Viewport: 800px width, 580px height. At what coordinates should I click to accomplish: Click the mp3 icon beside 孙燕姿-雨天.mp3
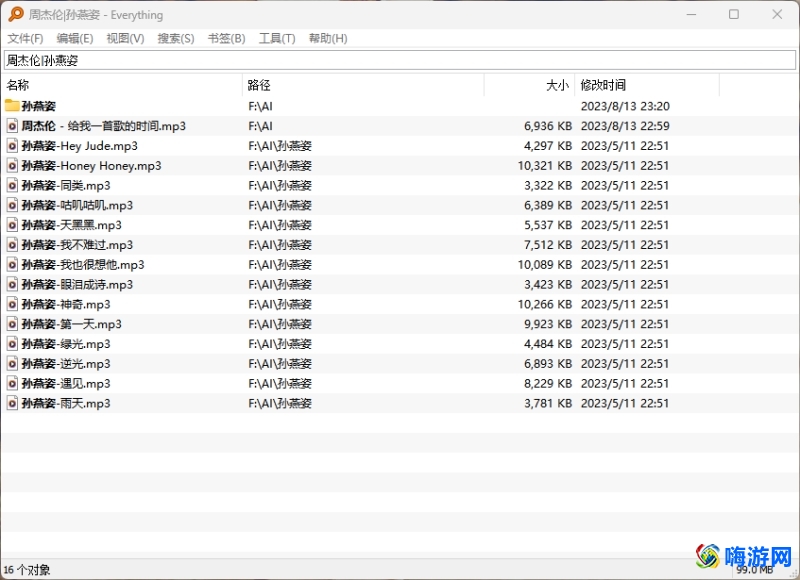click(12, 404)
